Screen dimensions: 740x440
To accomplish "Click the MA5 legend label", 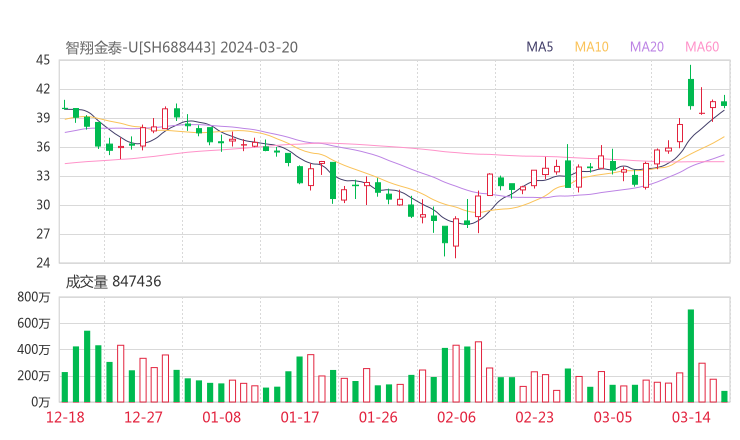I will [540, 47].
